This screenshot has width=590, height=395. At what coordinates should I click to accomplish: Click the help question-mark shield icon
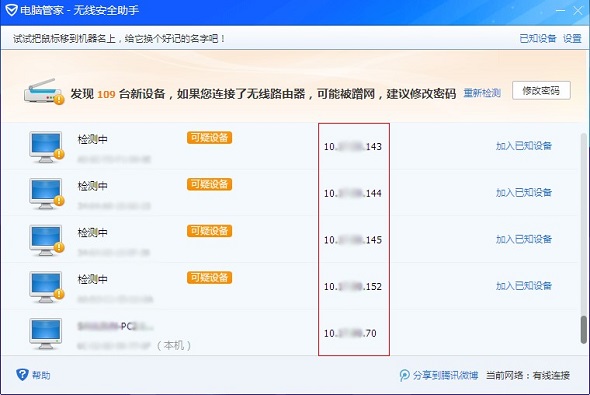[x=22, y=374]
